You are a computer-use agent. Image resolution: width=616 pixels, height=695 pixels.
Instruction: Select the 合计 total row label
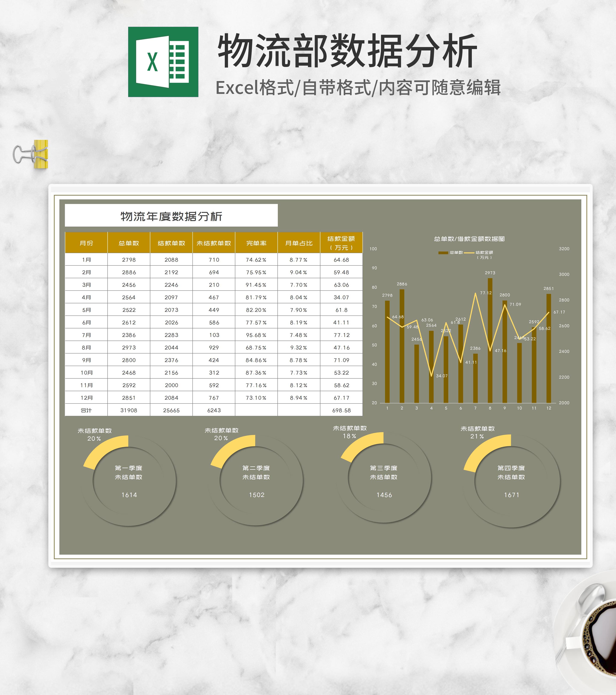86,410
